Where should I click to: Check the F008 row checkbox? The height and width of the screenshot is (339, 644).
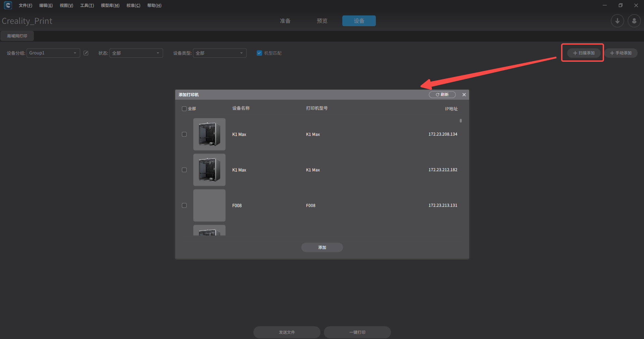click(184, 205)
